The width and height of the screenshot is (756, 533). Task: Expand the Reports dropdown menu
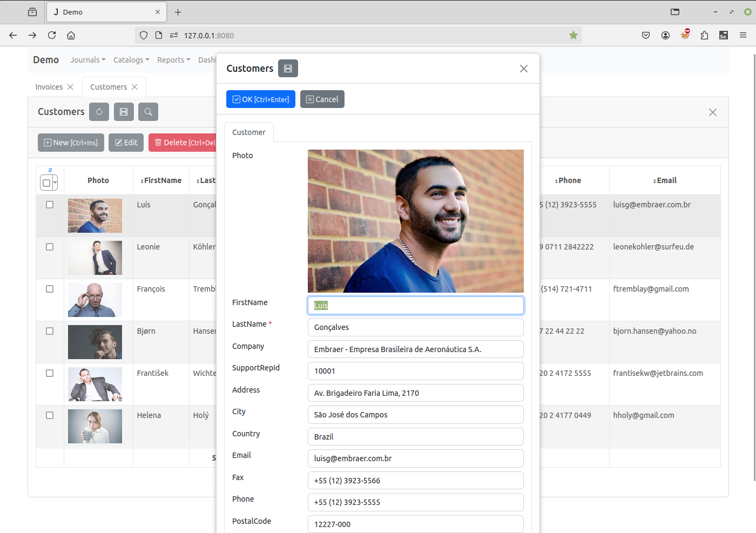174,60
